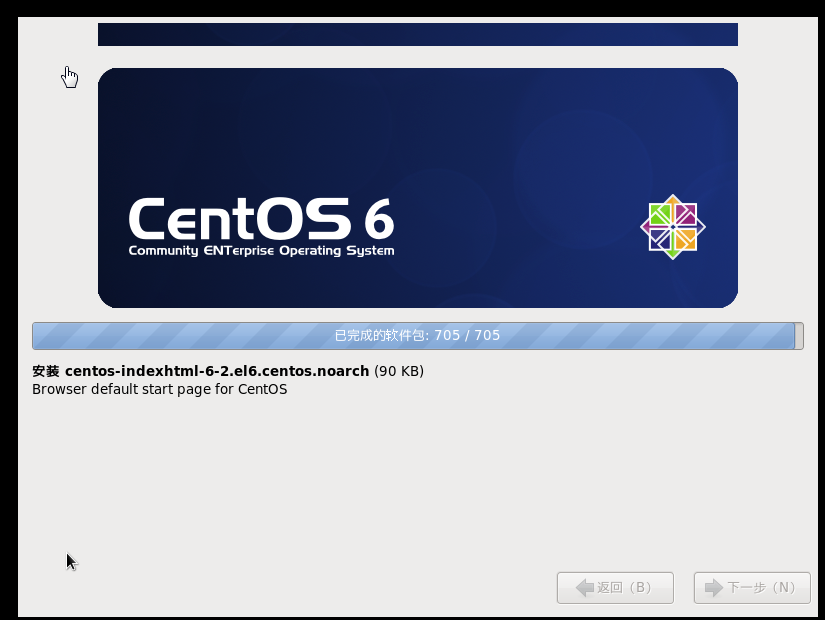Click the 返回 (B) back button
The width and height of the screenshot is (825, 620).
[x=615, y=587]
